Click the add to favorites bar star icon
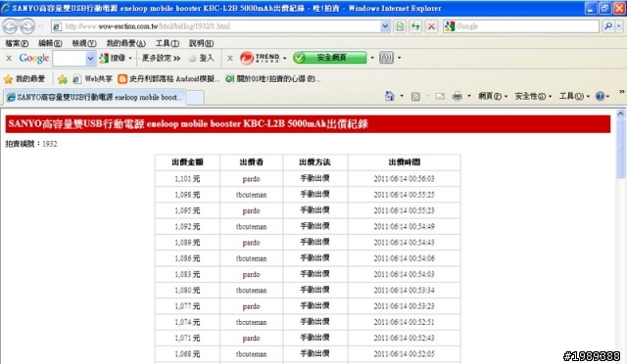Viewport: 627px width, 364px height. (x=63, y=79)
